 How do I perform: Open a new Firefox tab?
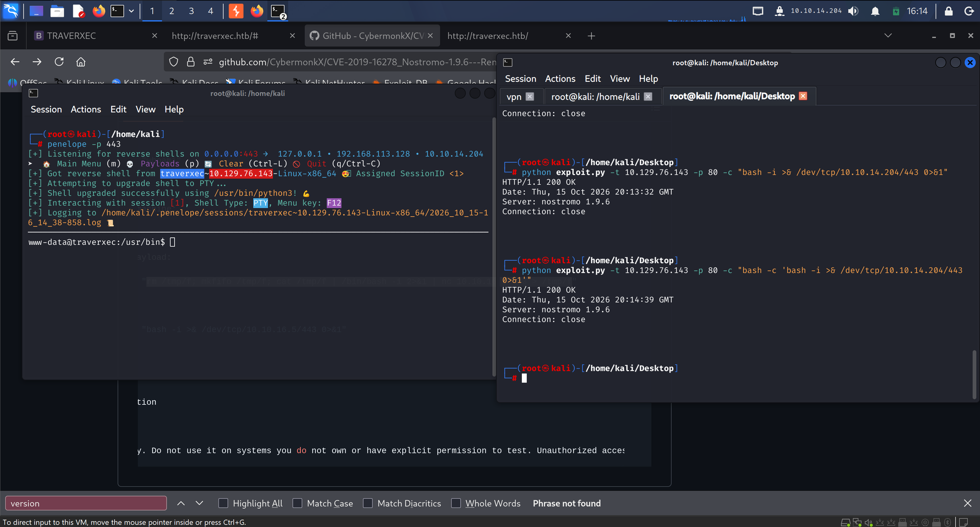591,36
